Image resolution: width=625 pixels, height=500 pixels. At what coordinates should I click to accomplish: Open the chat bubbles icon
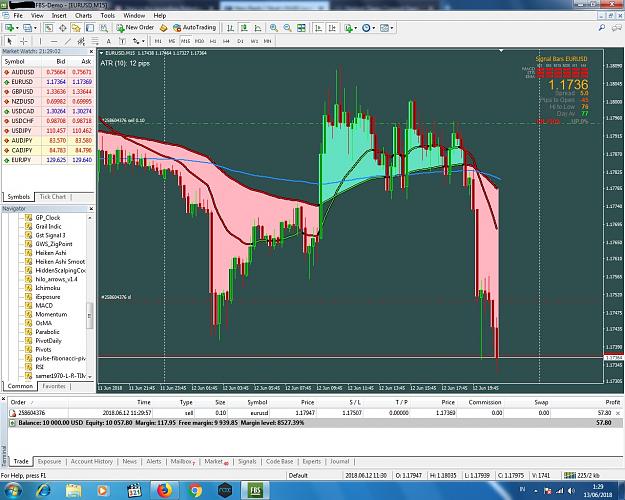tap(616, 28)
